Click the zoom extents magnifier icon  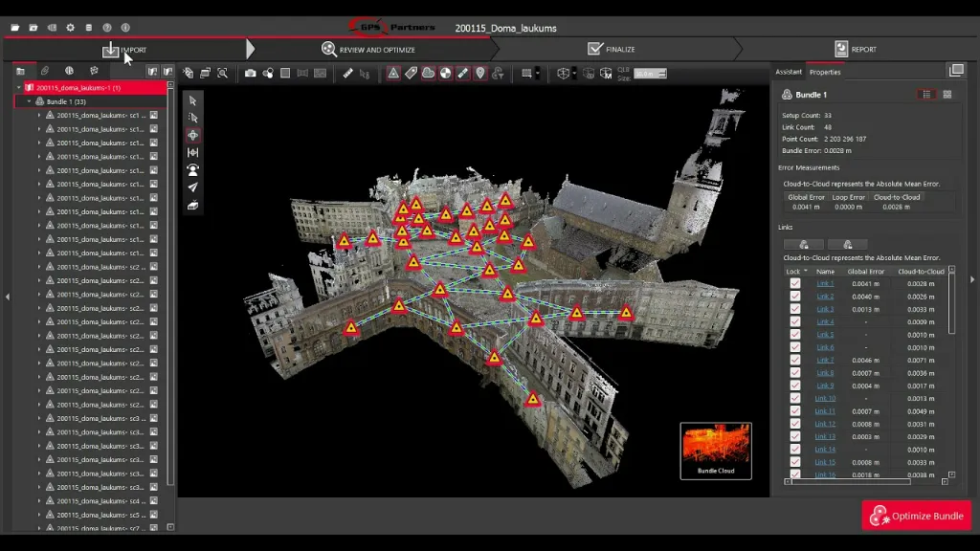[222, 73]
